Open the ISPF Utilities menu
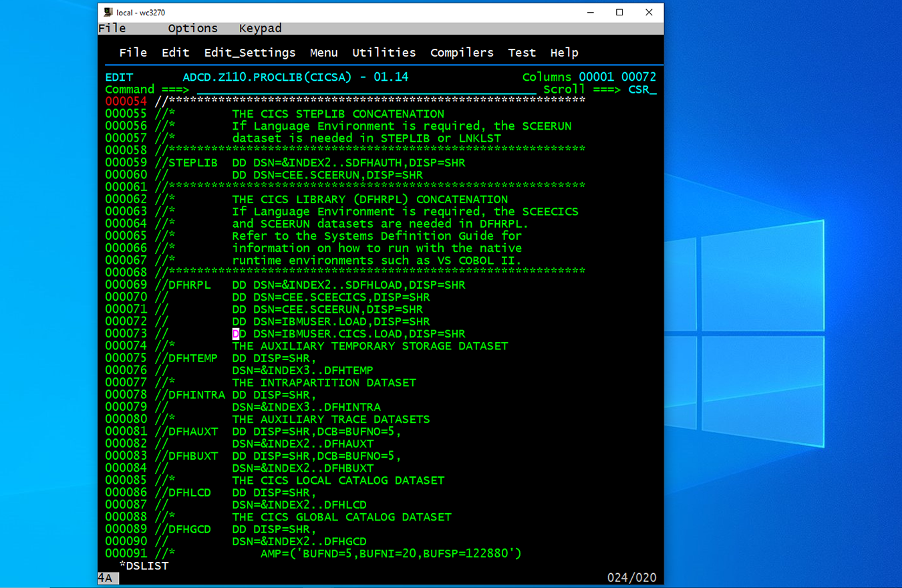Screen dimensions: 902x588 point(384,53)
